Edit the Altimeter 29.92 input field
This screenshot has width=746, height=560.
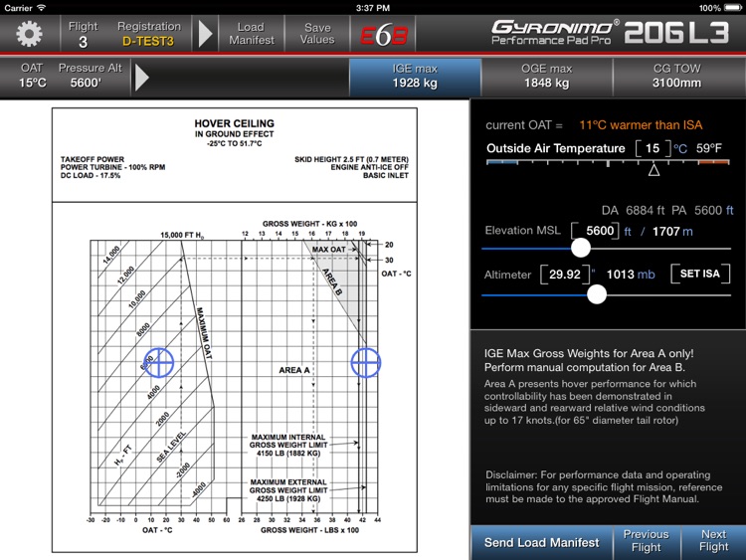pyautogui.click(x=565, y=275)
